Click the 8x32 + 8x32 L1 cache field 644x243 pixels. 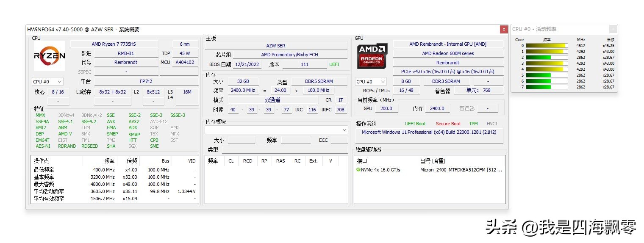[113, 92]
